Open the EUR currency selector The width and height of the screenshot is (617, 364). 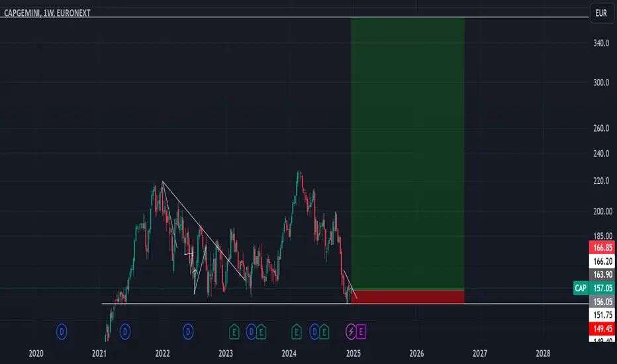[601, 13]
